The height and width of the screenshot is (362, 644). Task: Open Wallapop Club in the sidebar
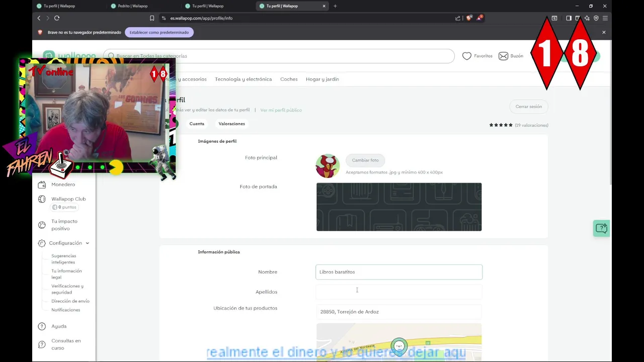coord(62,199)
